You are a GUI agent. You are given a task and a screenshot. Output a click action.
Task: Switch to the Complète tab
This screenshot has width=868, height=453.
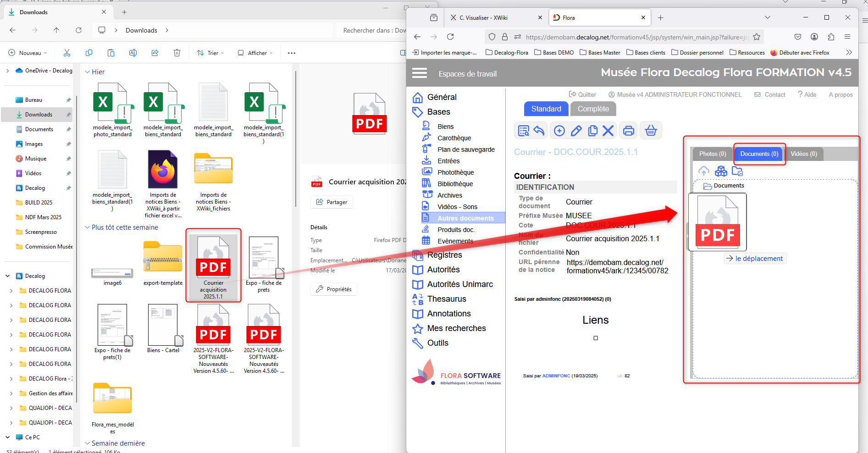point(593,109)
